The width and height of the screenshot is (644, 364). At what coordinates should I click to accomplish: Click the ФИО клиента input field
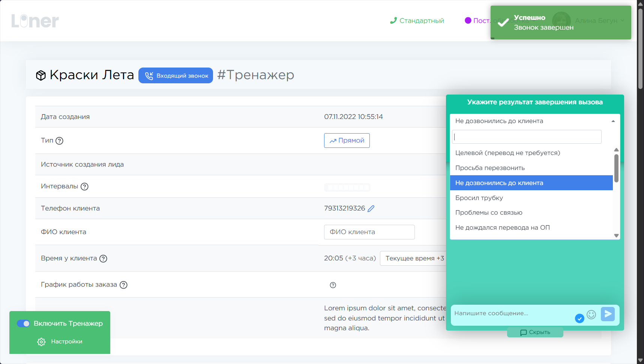[369, 232]
